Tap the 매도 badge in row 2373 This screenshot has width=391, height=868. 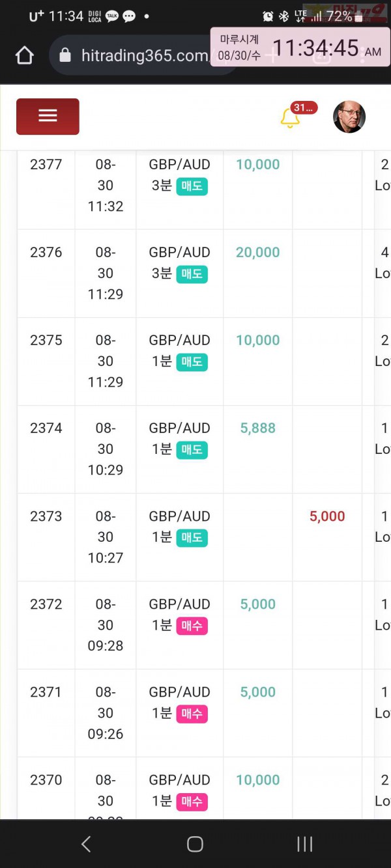point(192,538)
